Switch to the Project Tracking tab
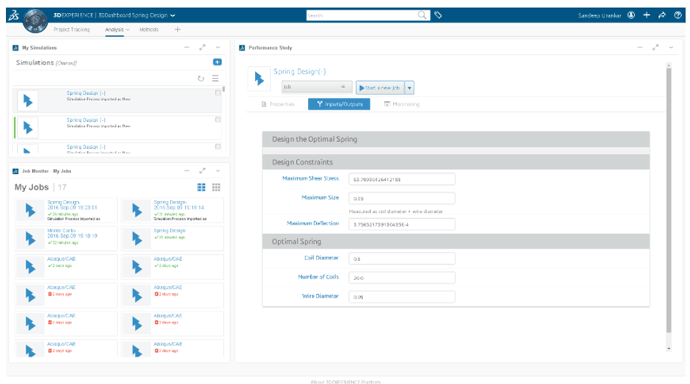The width and height of the screenshot is (690, 384). click(72, 29)
